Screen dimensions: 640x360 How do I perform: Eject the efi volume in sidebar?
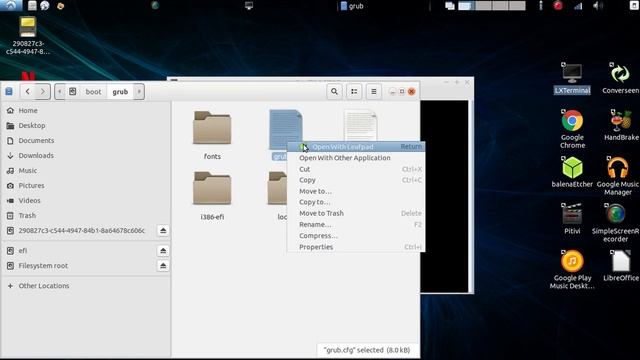click(x=163, y=251)
